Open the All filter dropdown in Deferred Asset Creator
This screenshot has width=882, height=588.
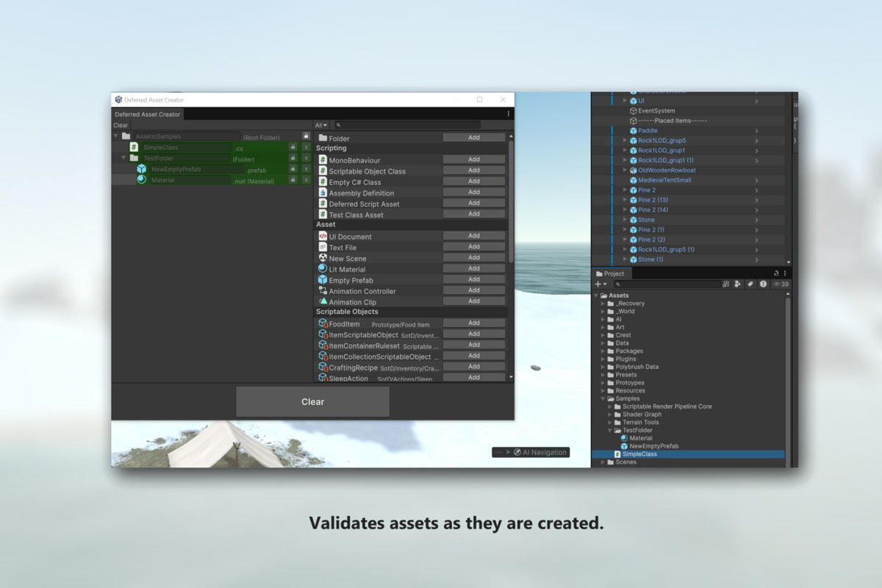(x=320, y=124)
